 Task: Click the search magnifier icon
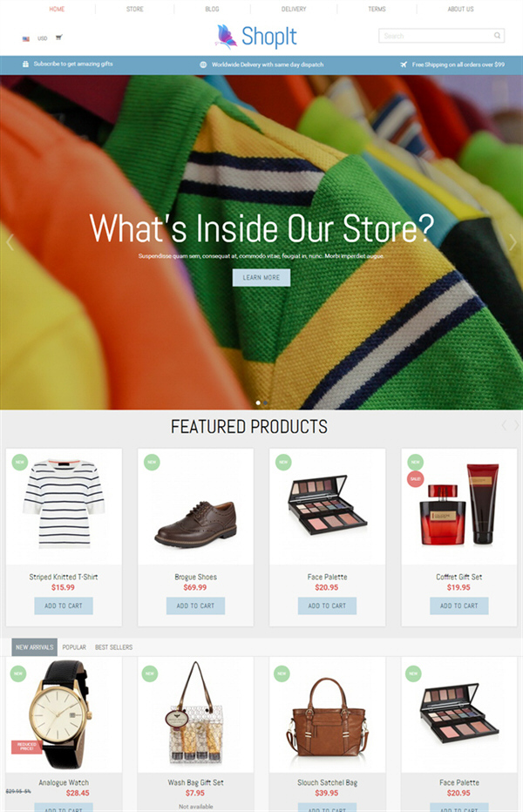coord(497,36)
